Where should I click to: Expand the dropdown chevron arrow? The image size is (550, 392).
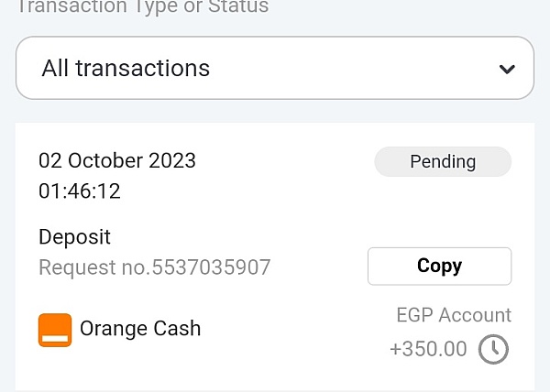(x=506, y=69)
